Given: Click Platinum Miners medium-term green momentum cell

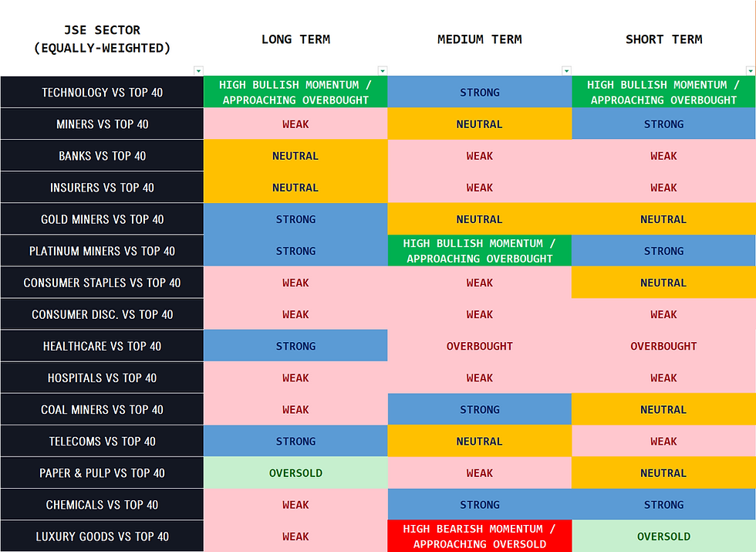Looking at the screenshot, I should click(479, 251).
